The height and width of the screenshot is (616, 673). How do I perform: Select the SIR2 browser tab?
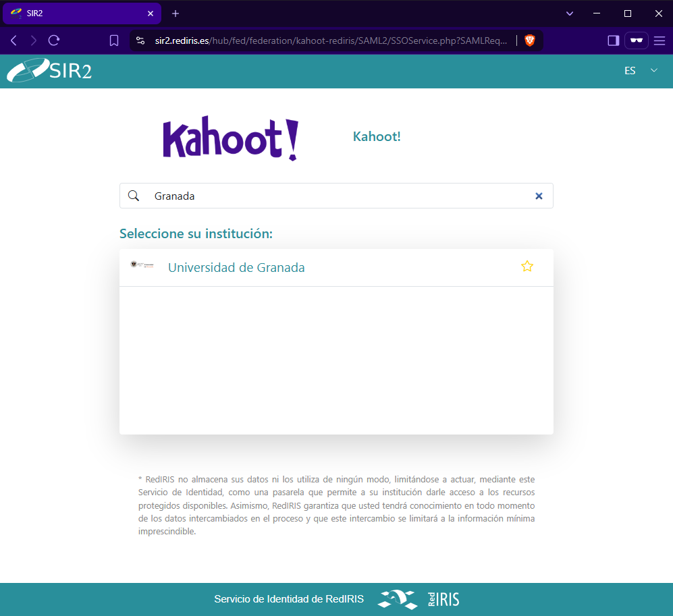82,13
